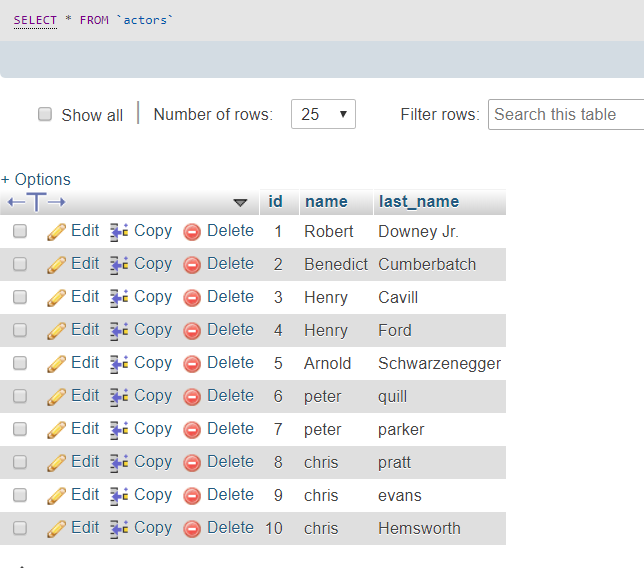Click the Benedict name cell

pos(336,265)
